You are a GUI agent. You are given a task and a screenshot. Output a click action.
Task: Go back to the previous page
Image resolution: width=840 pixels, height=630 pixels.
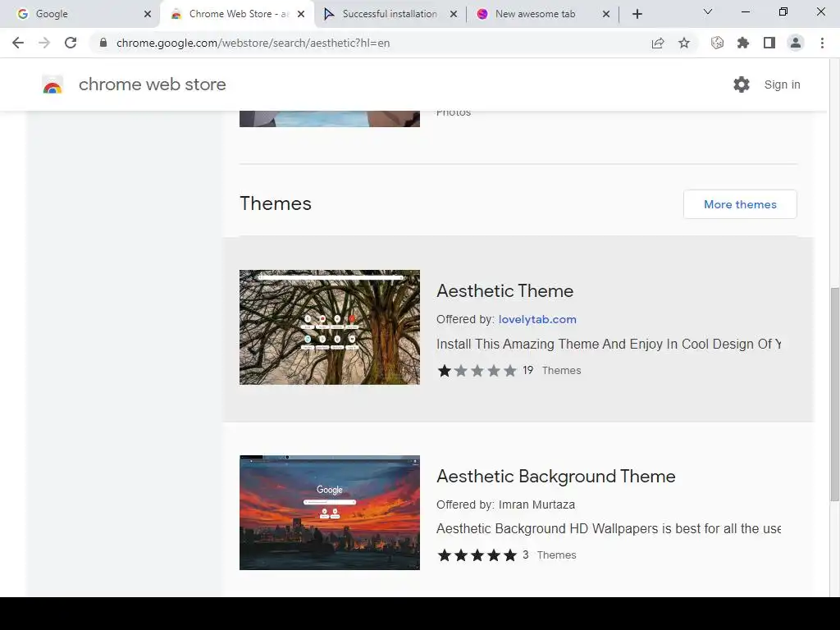click(18, 43)
